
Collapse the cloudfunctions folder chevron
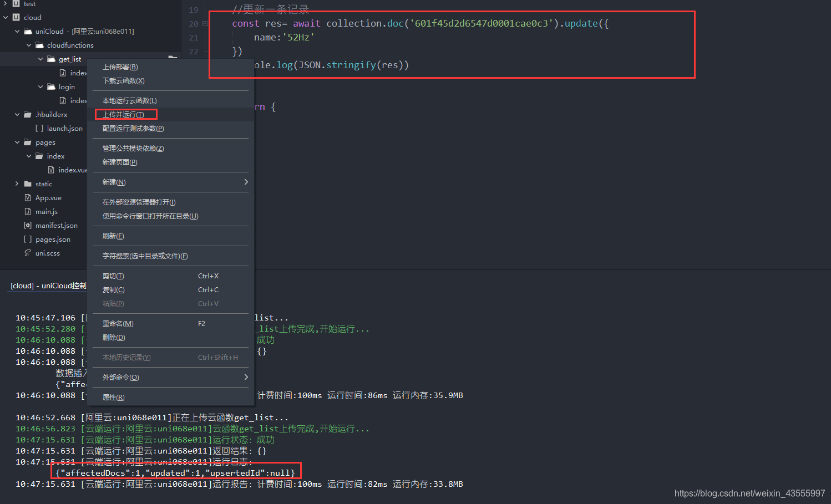pyautogui.click(x=29, y=45)
